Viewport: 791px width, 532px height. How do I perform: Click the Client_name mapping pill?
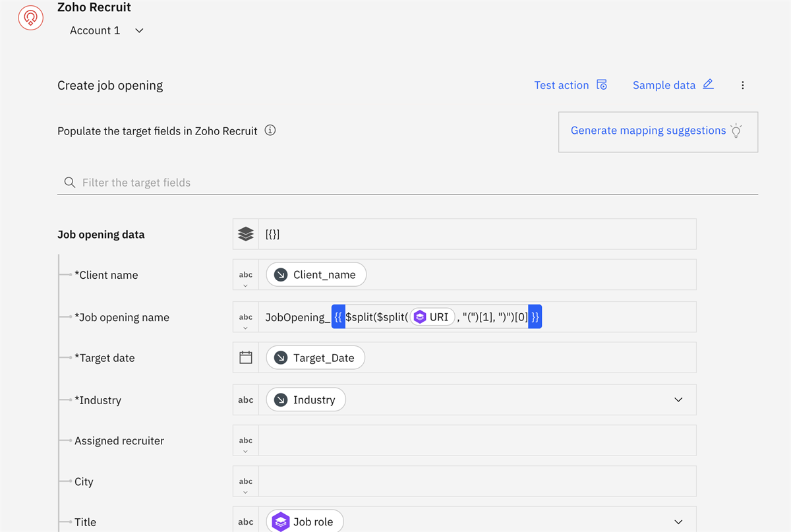pyautogui.click(x=316, y=275)
